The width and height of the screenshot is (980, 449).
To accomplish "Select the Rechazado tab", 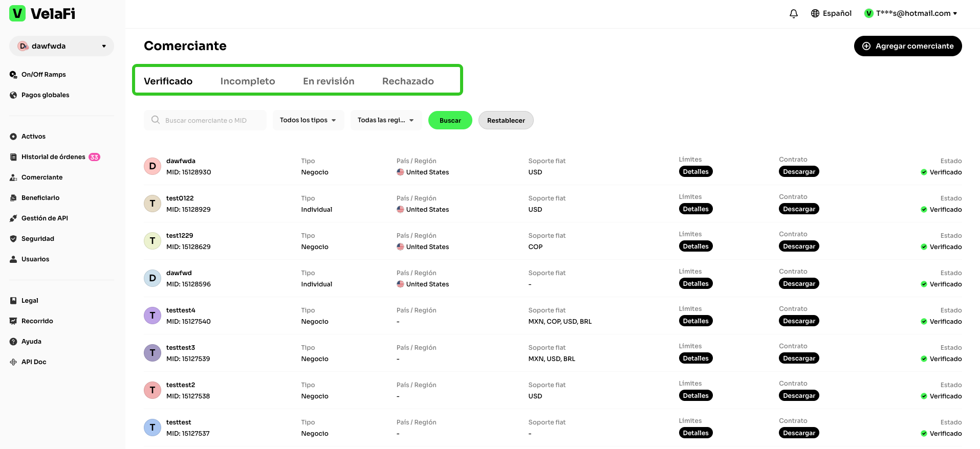I will tap(408, 81).
